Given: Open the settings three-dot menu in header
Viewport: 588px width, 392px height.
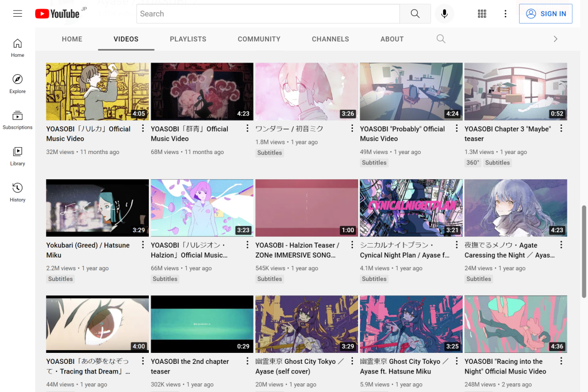Looking at the screenshot, I should coord(505,14).
